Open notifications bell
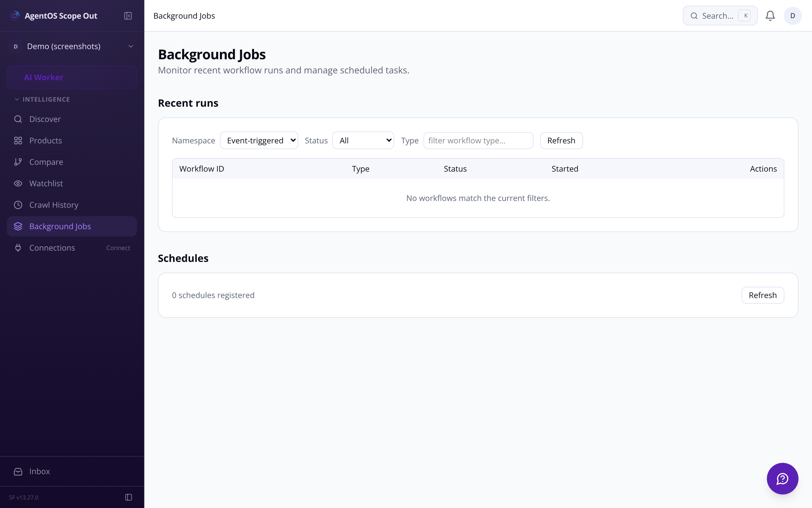Image resolution: width=812 pixels, height=508 pixels. (x=770, y=16)
